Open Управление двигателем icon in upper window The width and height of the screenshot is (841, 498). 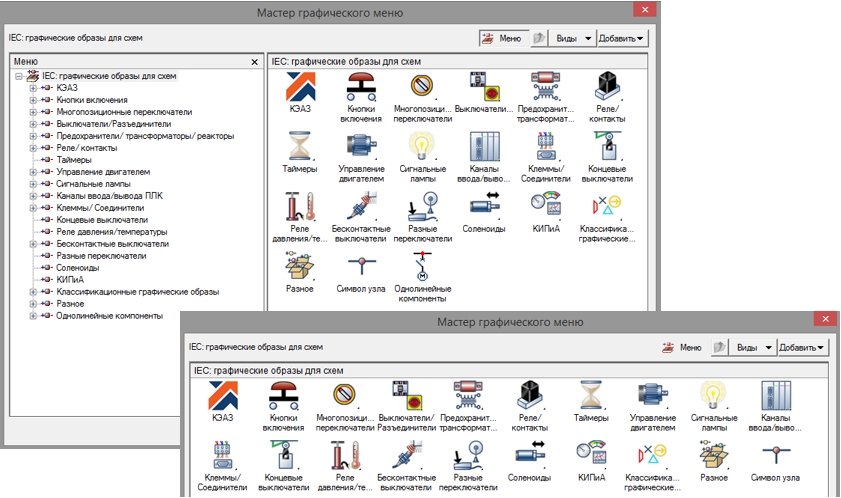(x=361, y=147)
